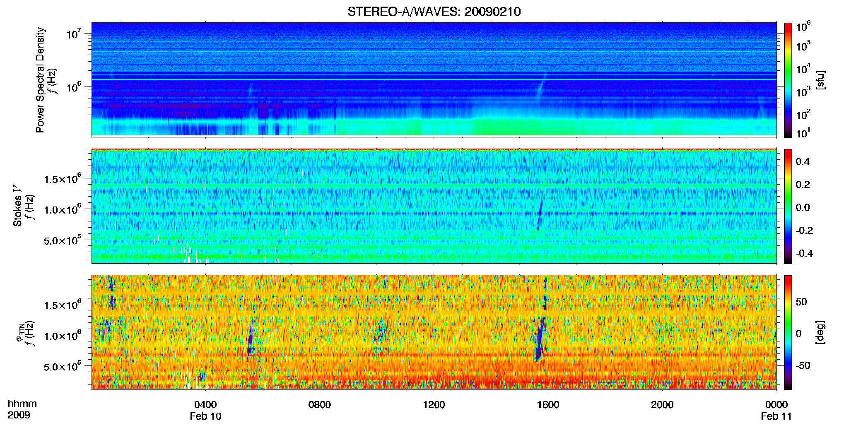Click the [deg] units label
This screenshot has width=868, height=447.
tap(820, 332)
